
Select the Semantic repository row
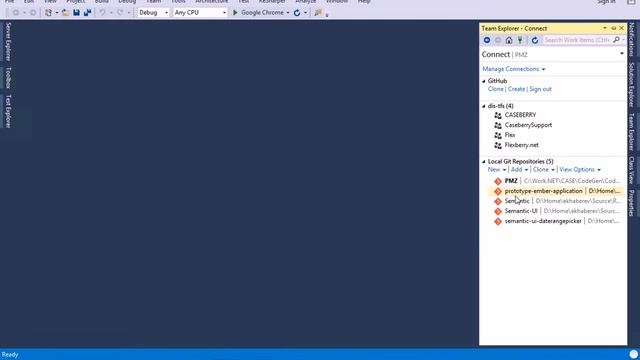556,201
